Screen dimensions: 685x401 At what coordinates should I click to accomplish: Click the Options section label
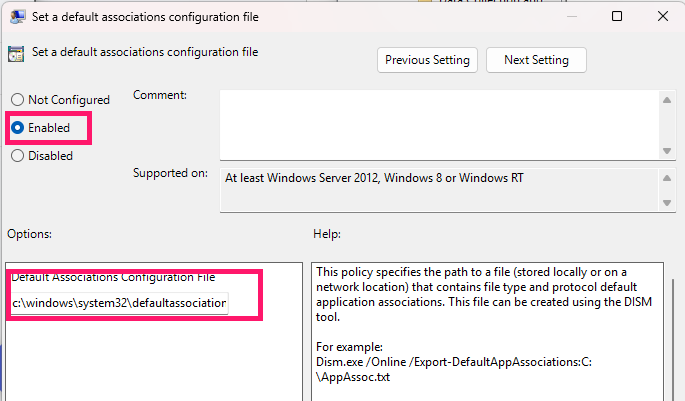pyautogui.click(x=29, y=234)
